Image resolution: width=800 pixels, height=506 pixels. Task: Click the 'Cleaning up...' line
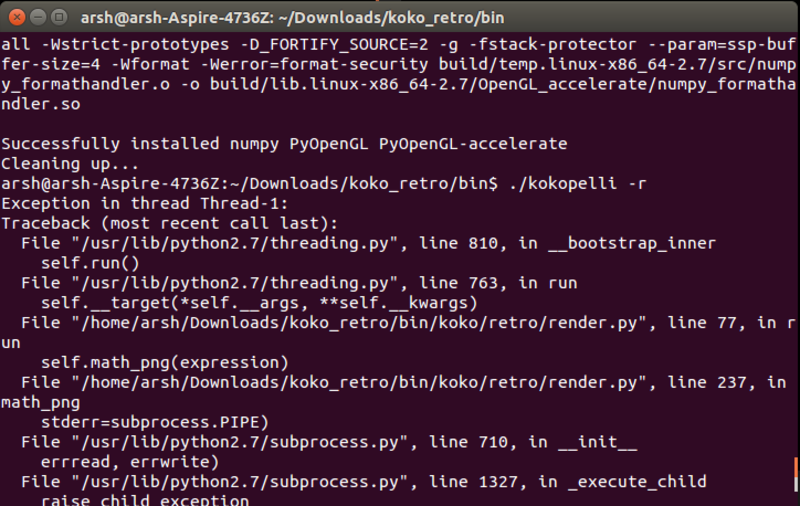pyautogui.click(x=70, y=164)
